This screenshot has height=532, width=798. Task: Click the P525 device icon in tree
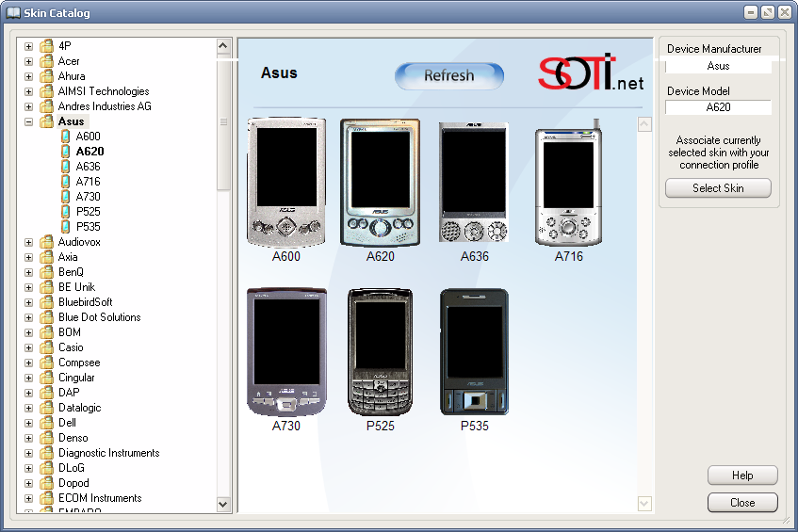[65, 212]
